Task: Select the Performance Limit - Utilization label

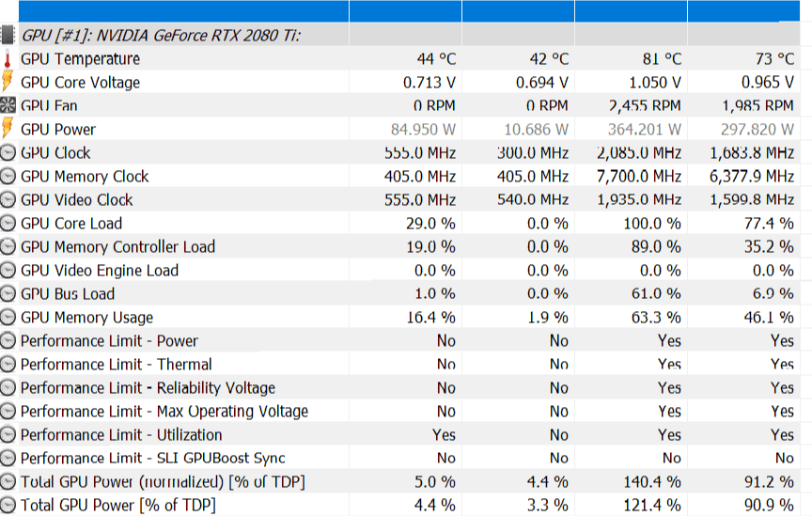Action: tap(121, 434)
